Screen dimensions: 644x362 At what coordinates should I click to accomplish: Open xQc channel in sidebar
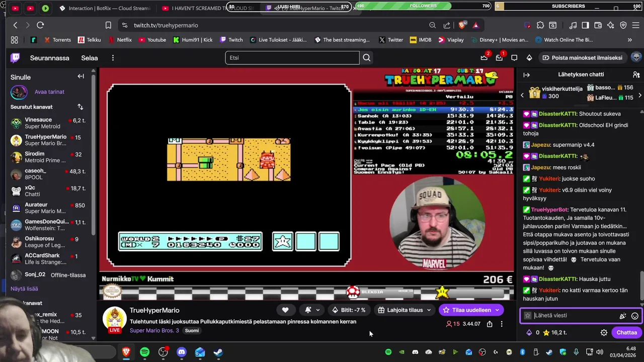tap(48, 191)
